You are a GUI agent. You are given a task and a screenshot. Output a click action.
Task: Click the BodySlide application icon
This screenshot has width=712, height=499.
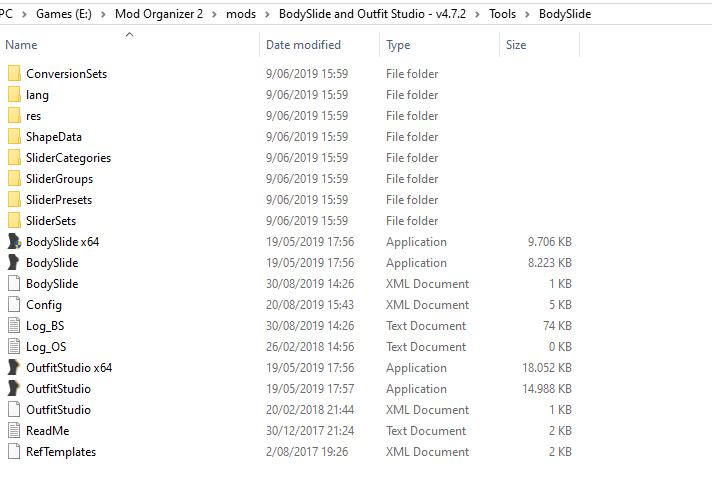[14, 262]
